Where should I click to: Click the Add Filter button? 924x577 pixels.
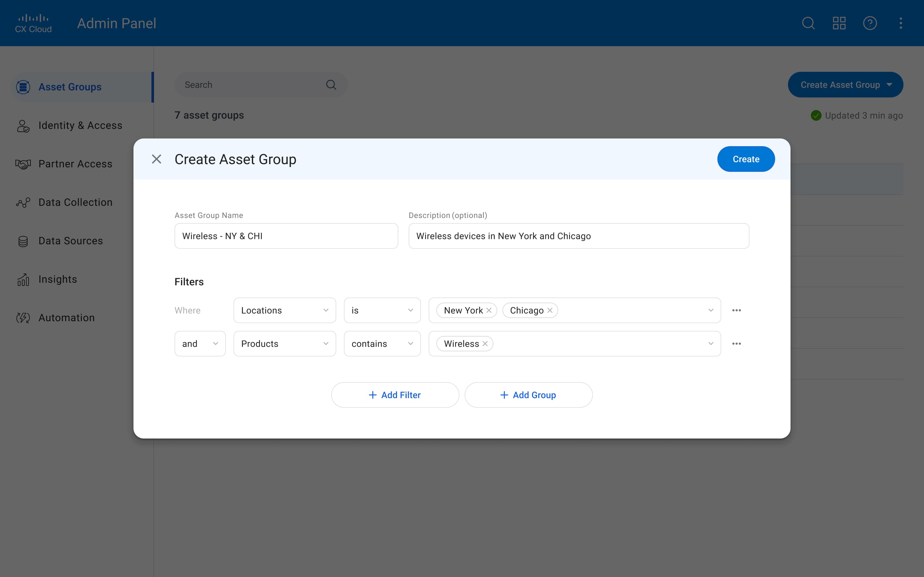point(395,395)
